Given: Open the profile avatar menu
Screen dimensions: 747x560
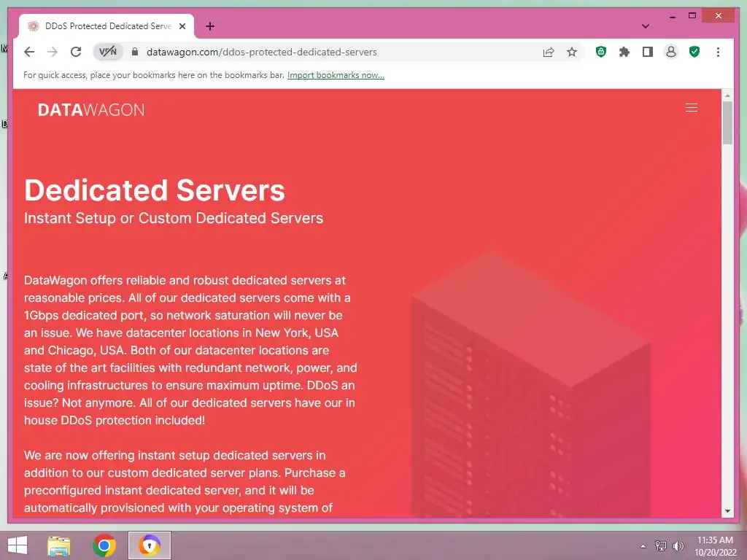Looking at the screenshot, I should (671, 52).
